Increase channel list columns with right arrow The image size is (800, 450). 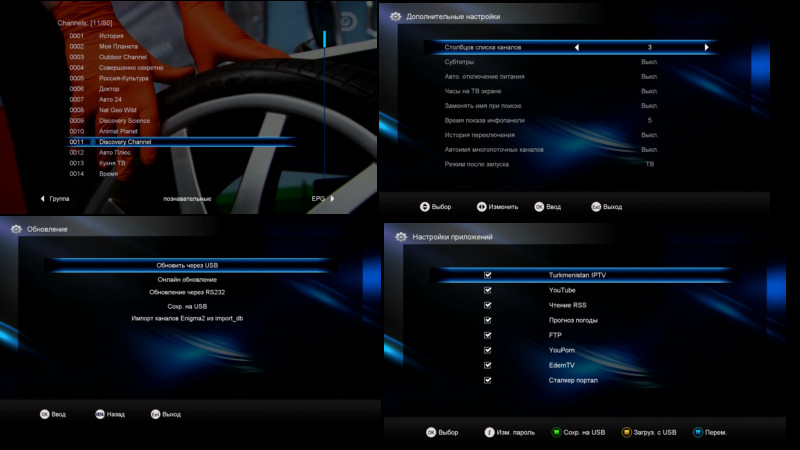(707, 47)
